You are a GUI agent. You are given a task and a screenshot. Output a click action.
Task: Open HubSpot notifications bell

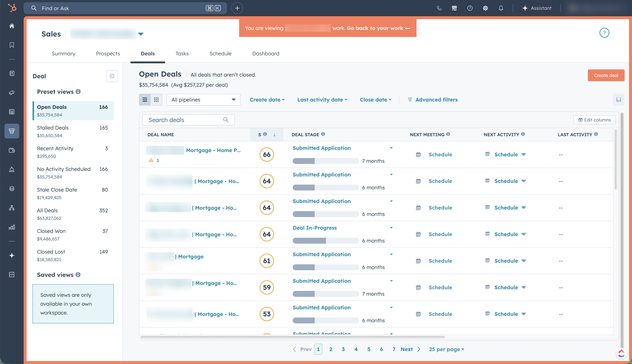coord(501,8)
